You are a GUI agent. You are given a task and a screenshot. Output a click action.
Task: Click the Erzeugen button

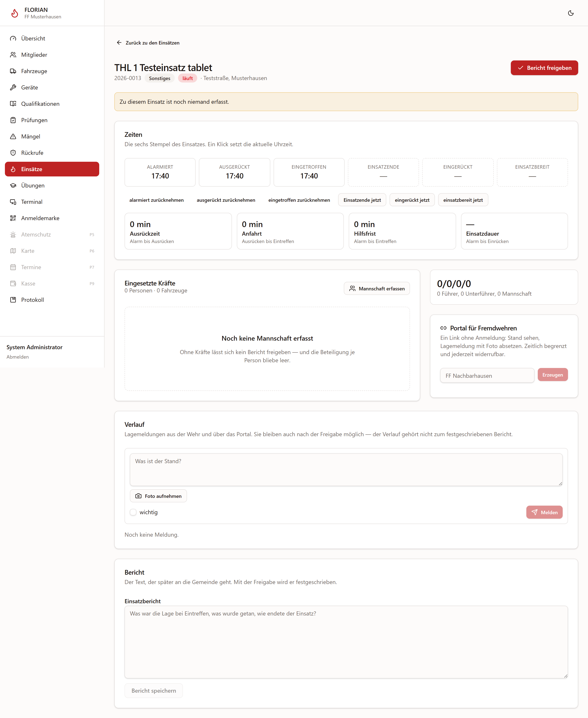552,375
